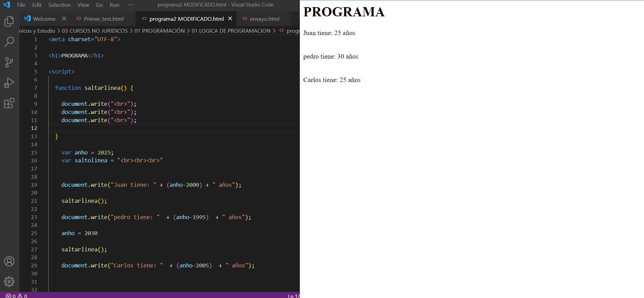Click 'Carlos tiene: 25 años' in the browser page
The height and width of the screenshot is (298, 644).
click(332, 80)
